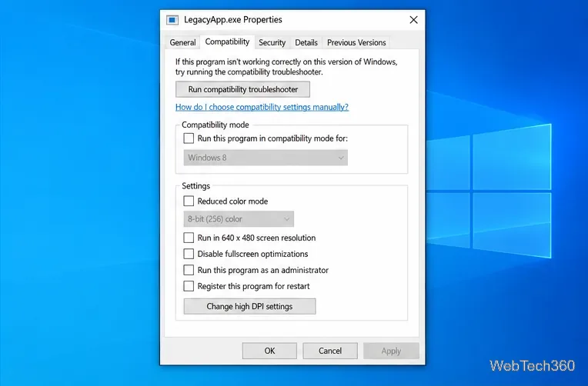Open the manual compatibility settings help link
588x386 pixels.
tap(262, 107)
